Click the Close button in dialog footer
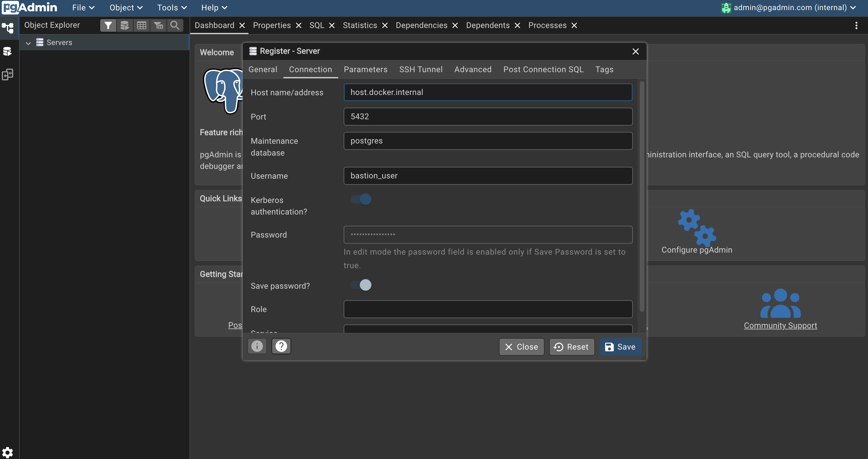This screenshot has width=868, height=459. click(x=521, y=347)
